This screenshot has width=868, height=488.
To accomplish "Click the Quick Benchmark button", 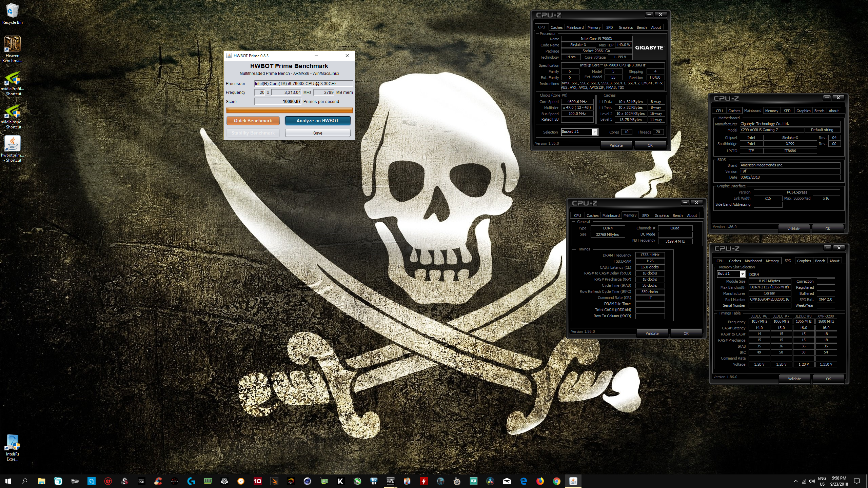I will coord(253,121).
